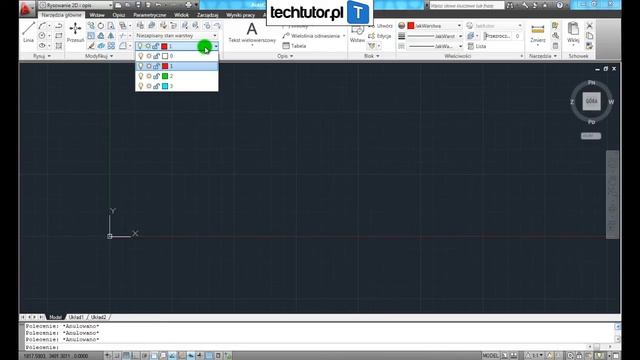Expand the Narzędzia panel
This screenshot has width=640, height=360.
click(543, 56)
